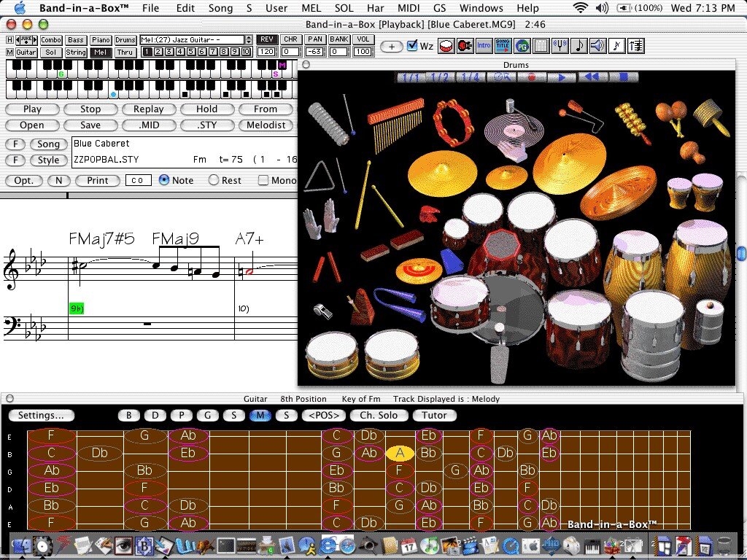Select the Rest radio button
747x560 pixels.
214,180
